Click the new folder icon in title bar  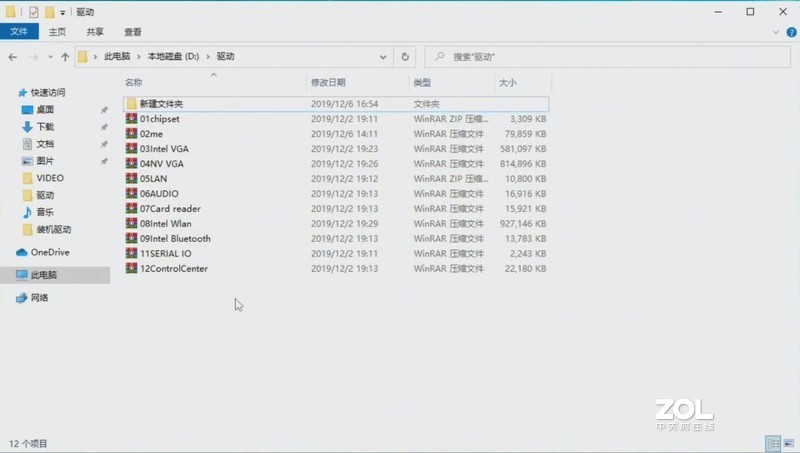click(49, 12)
